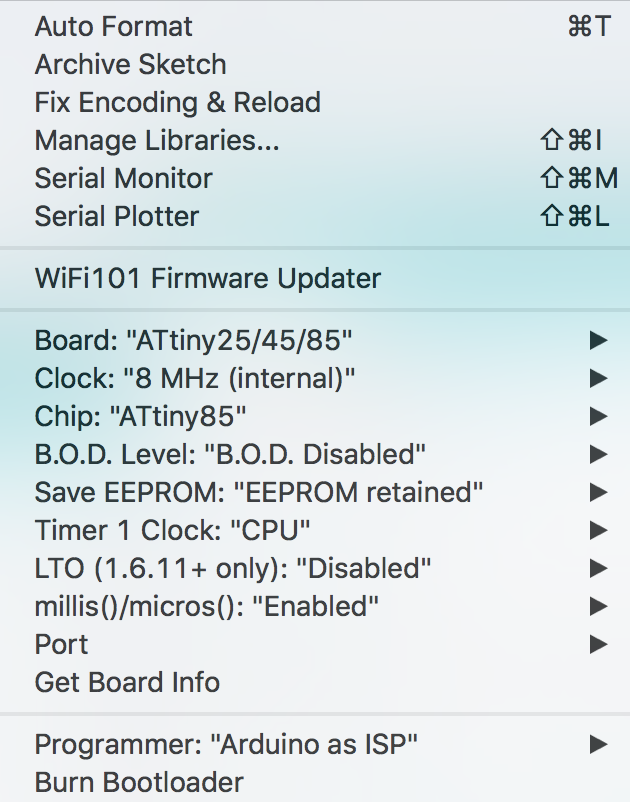Expand the Board submenu
Screen dimensions: 630x802
click(598, 340)
